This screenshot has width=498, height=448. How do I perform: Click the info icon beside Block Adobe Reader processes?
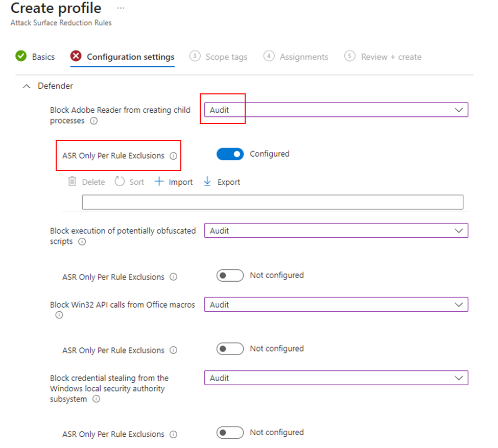[x=93, y=121]
